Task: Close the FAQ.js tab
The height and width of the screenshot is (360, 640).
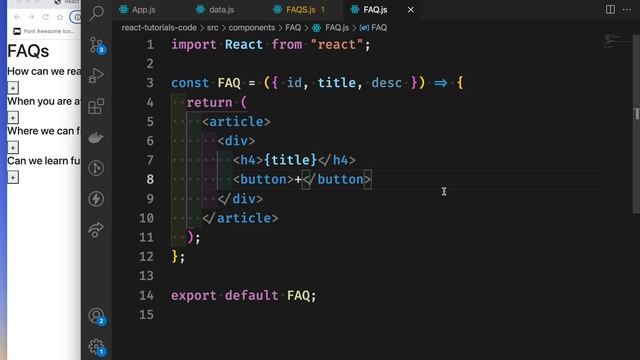Action: [411, 10]
